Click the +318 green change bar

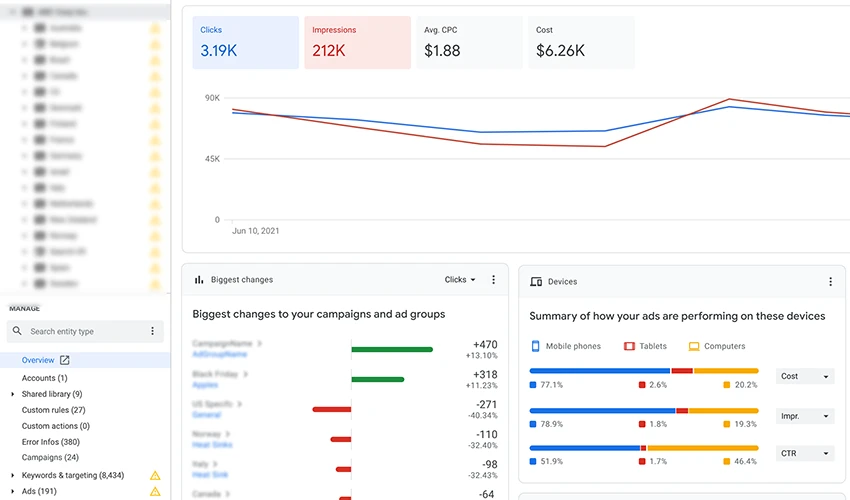(x=378, y=380)
